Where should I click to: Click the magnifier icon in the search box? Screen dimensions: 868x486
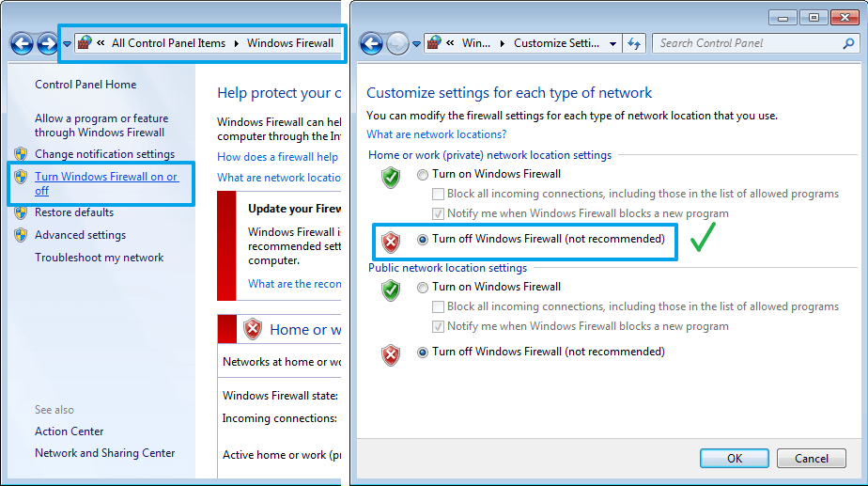[848, 43]
